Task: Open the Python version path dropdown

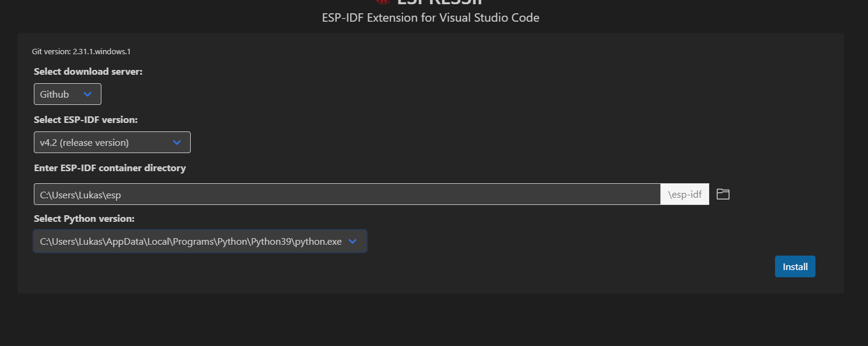Action: [x=200, y=241]
